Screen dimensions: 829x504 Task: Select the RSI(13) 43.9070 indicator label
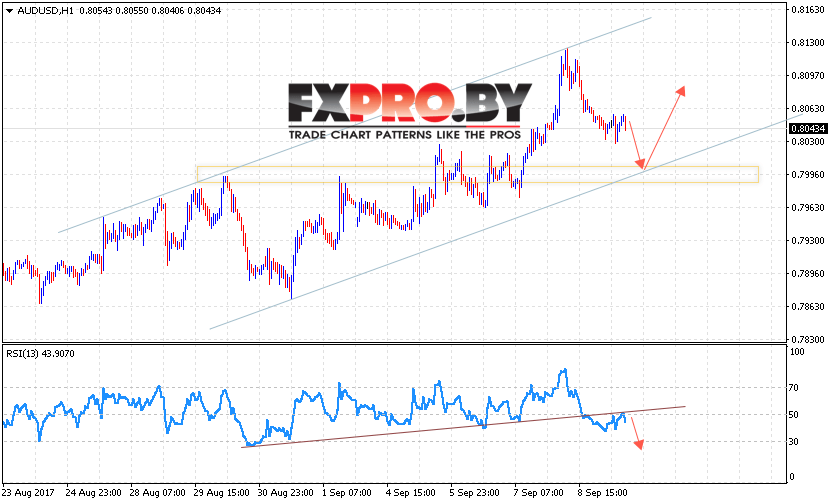pos(40,354)
